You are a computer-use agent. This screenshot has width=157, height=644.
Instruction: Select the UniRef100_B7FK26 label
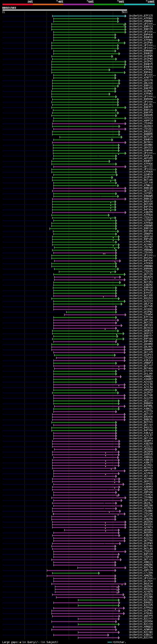pyautogui.click(x=141, y=290)
